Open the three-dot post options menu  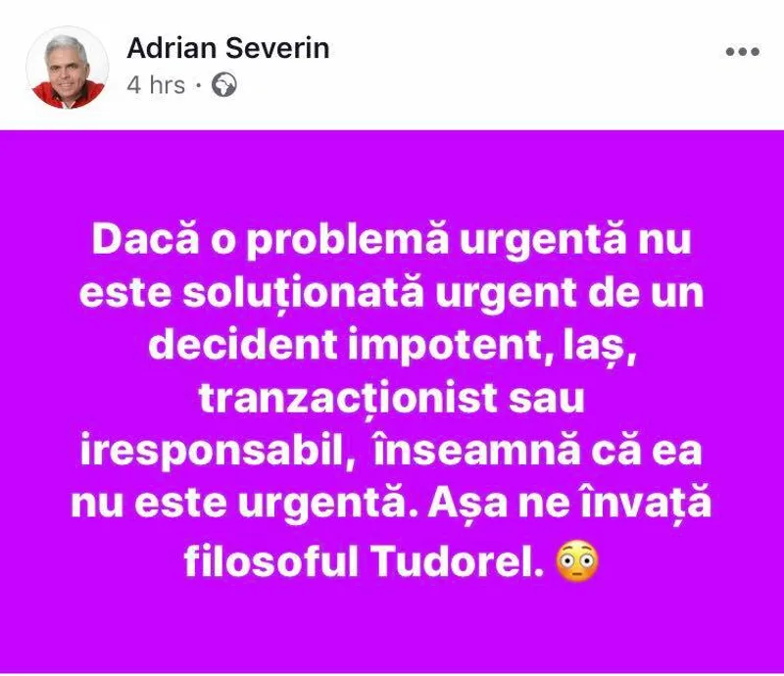point(743,51)
